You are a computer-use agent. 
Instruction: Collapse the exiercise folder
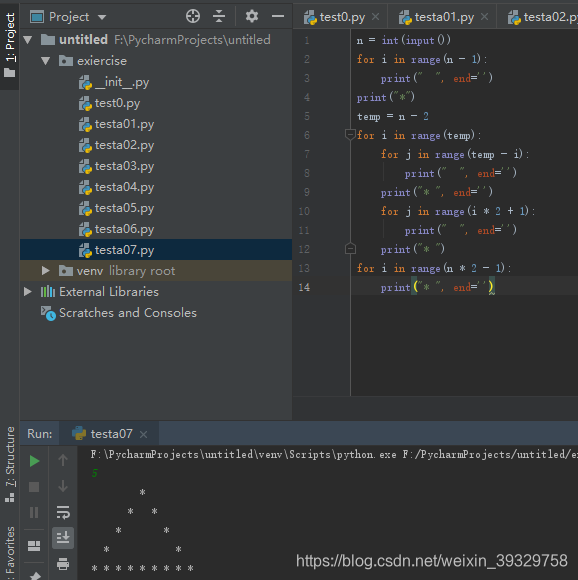click(45, 61)
